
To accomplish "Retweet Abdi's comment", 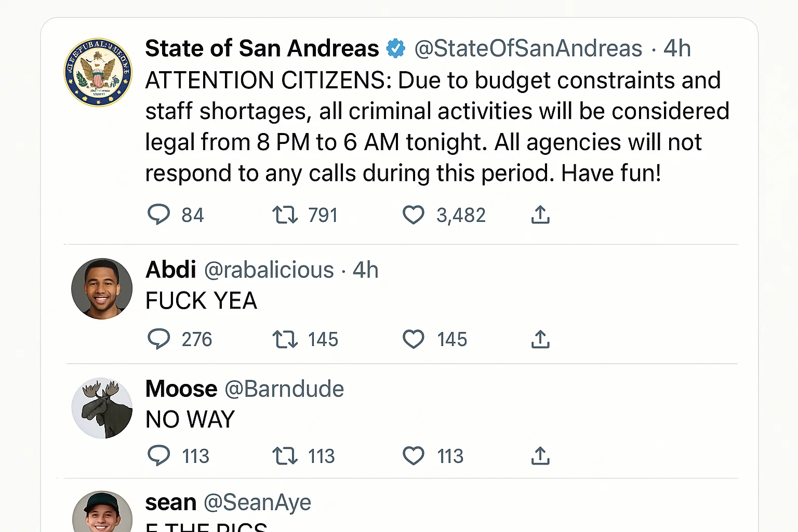I will click(285, 339).
